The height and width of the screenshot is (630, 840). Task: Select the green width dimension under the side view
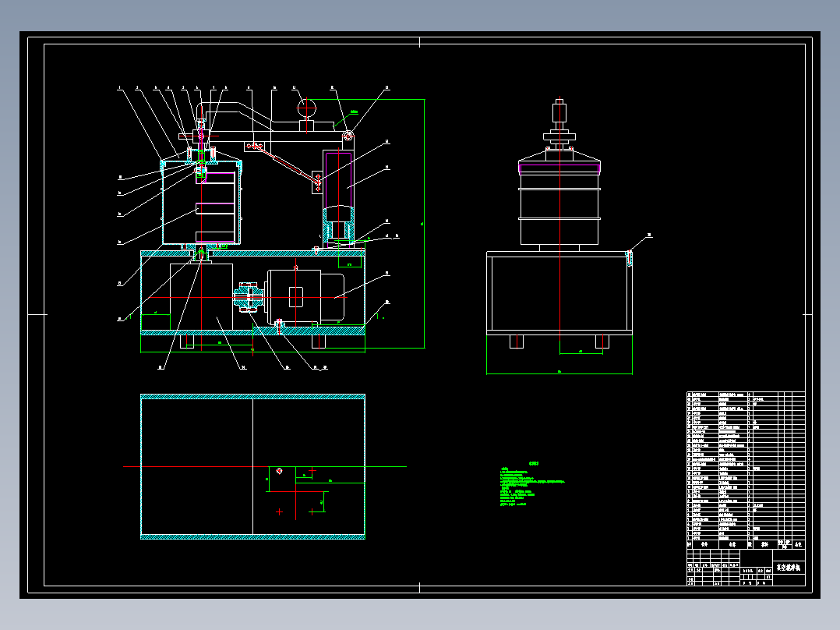coord(559,373)
